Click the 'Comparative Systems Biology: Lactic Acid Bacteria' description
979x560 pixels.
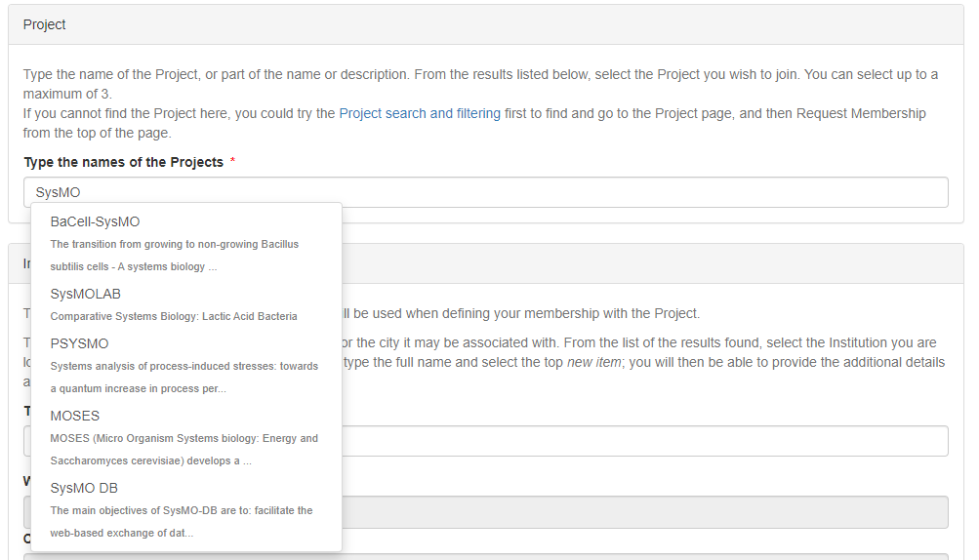174,316
